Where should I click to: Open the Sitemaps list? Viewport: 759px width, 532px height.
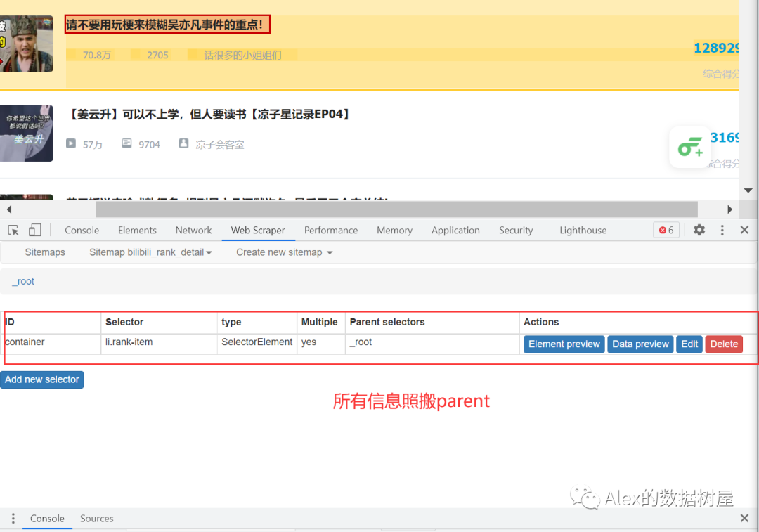pyautogui.click(x=45, y=252)
